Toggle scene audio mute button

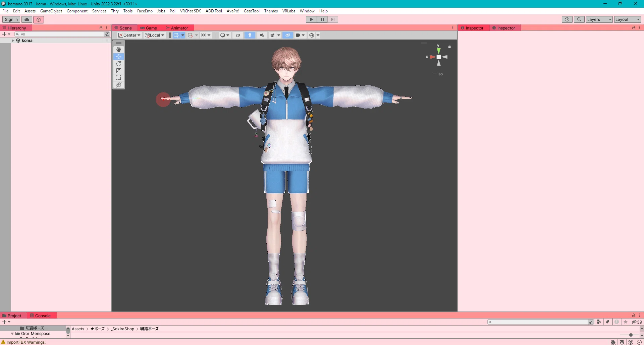point(262,35)
